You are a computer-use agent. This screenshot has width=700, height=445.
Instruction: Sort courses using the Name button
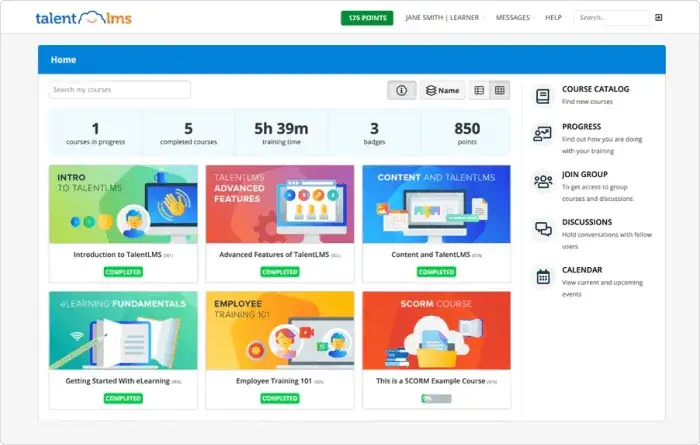point(442,91)
